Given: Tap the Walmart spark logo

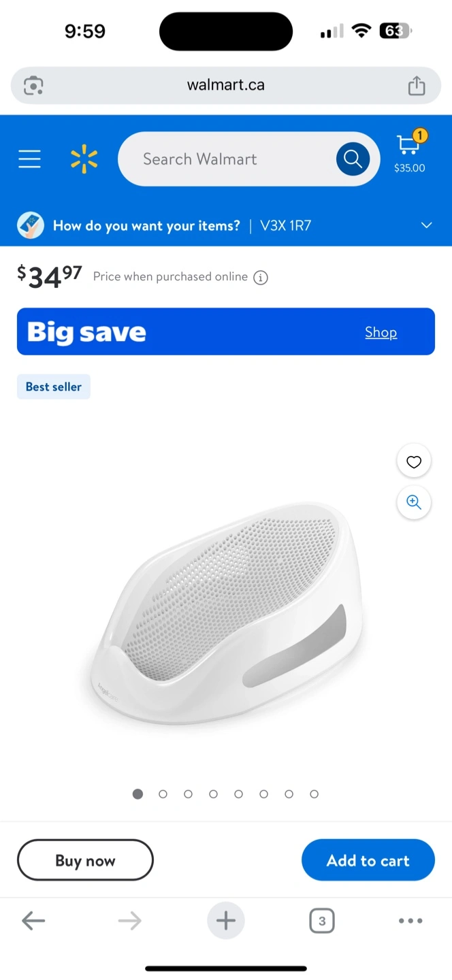Looking at the screenshot, I should [84, 159].
